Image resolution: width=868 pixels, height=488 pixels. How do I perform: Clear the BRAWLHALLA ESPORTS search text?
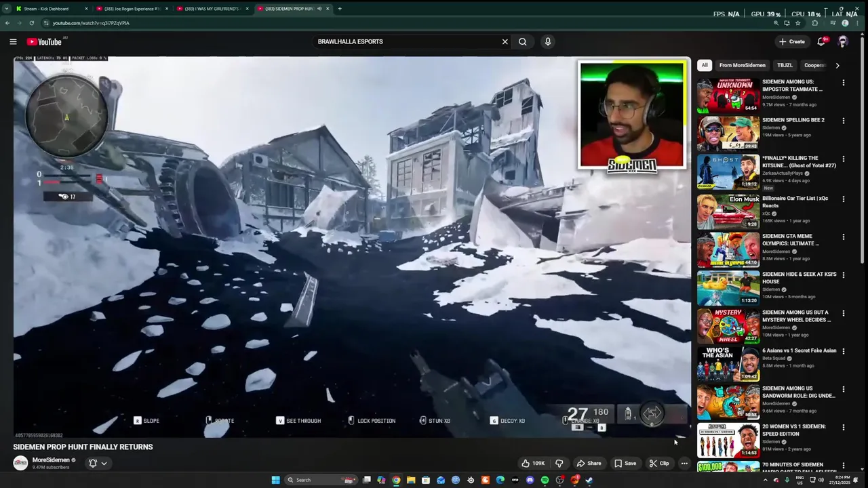tap(505, 41)
